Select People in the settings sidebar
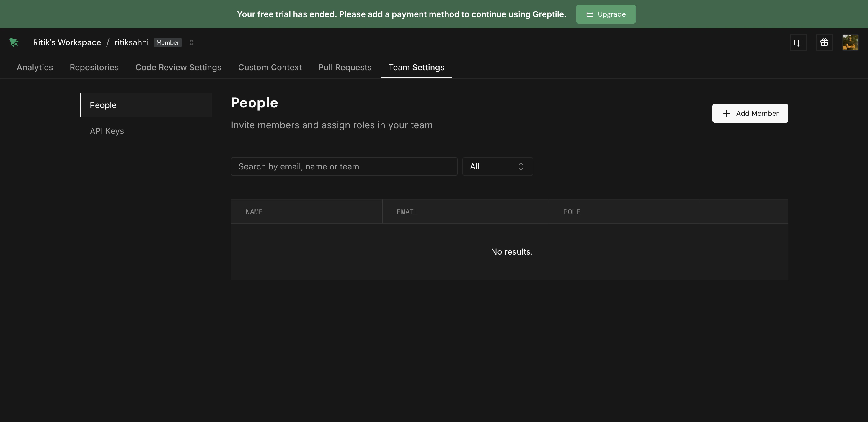 pyautogui.click(x=103, y=105)
